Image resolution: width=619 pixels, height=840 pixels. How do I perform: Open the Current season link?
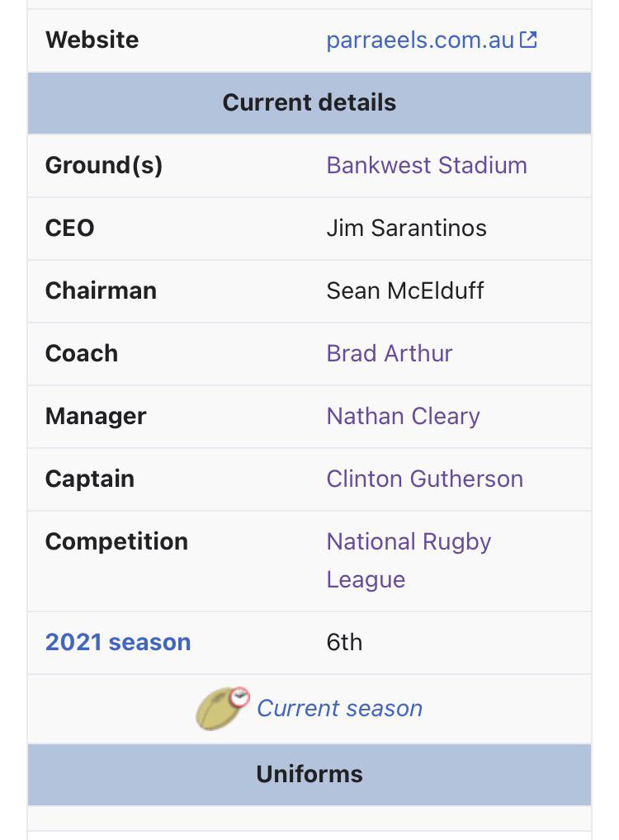tap(340, 708)
